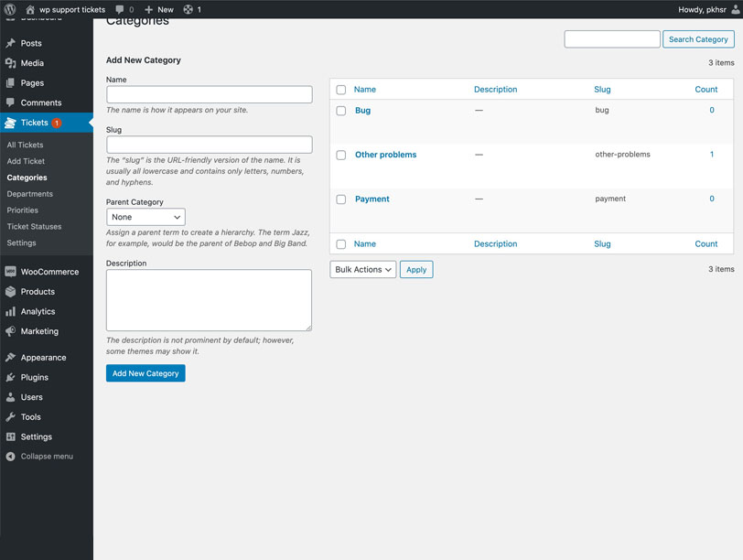Sort by Name in table footer

365,244
